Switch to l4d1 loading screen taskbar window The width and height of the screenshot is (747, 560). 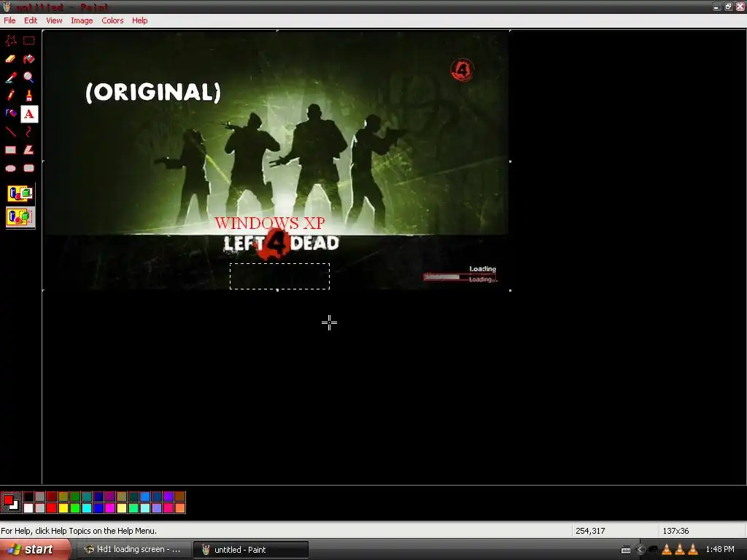tap(134, 550)
